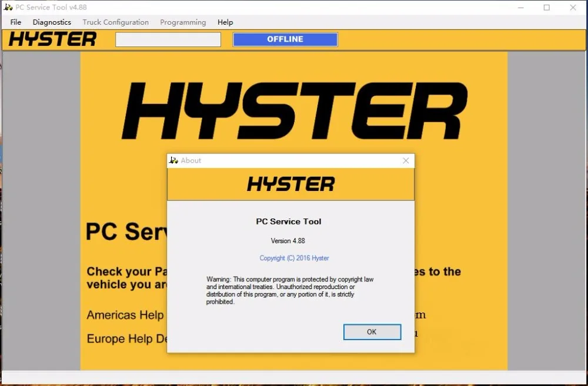Click the 'Check your' notice on splash
This screenshot has height=386, width=588.
tap(127, 278)
